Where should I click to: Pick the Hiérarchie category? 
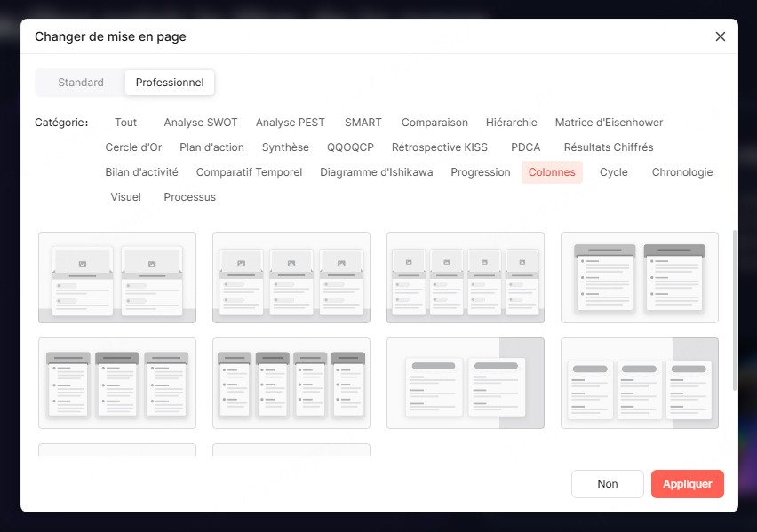(x=511, y=123)
